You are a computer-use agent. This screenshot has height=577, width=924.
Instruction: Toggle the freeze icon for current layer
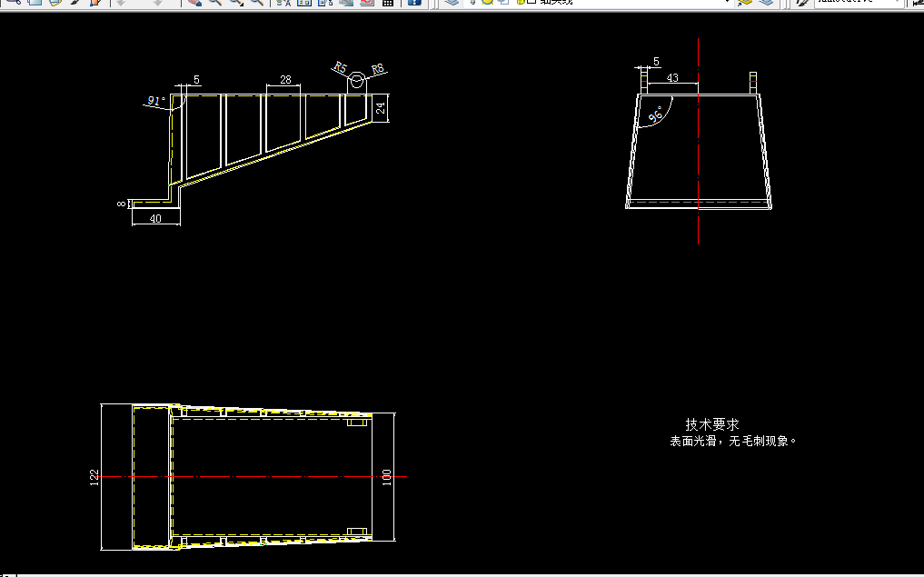[x=485, y=4]
